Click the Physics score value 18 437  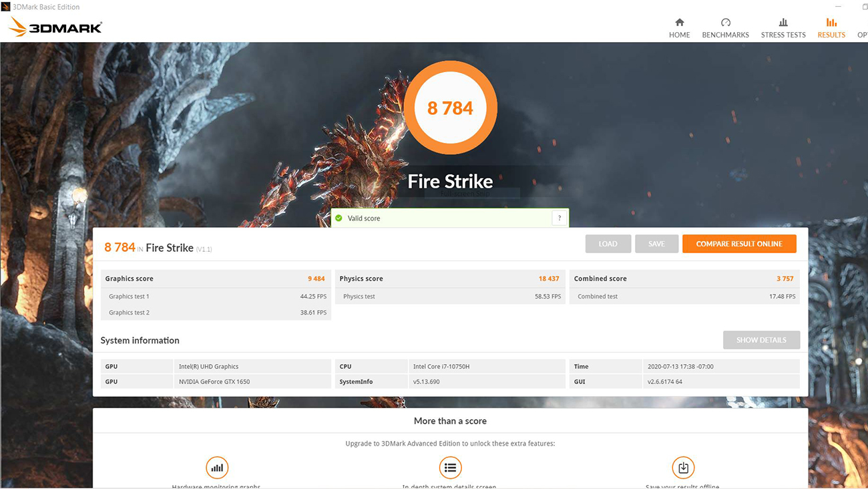pos(549,279)
